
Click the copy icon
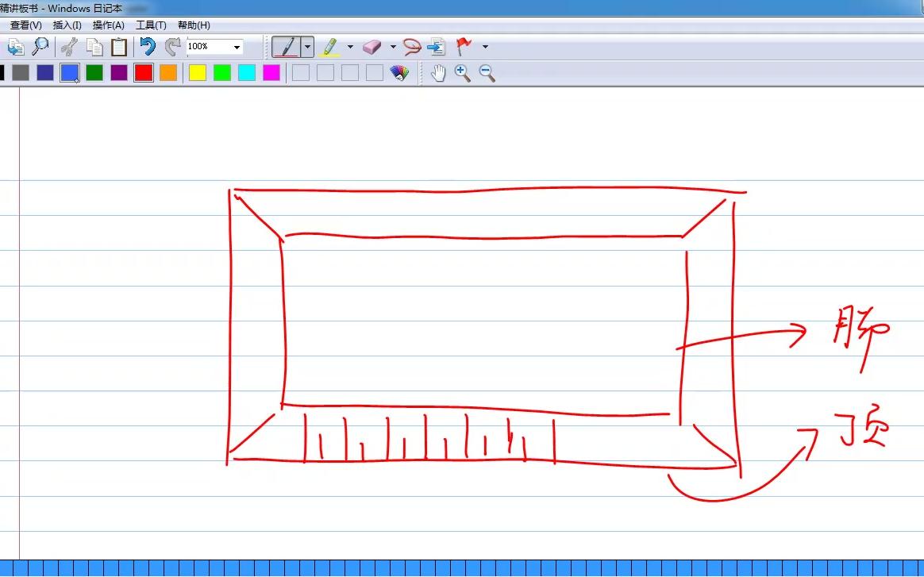point(94,47)
